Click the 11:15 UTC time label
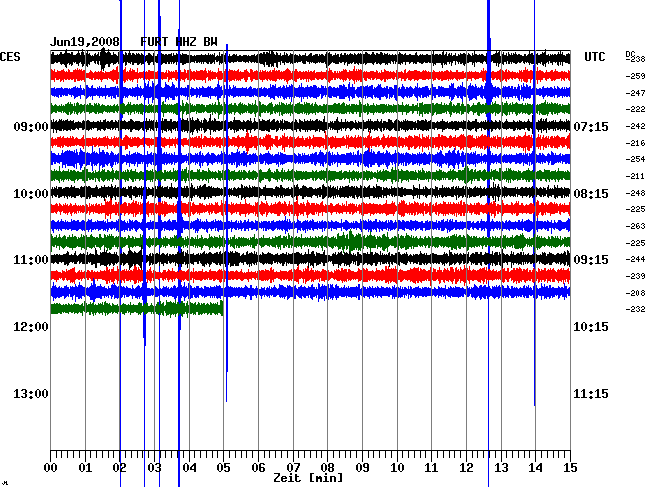The image size is (650, 494). tap(591, 393)
